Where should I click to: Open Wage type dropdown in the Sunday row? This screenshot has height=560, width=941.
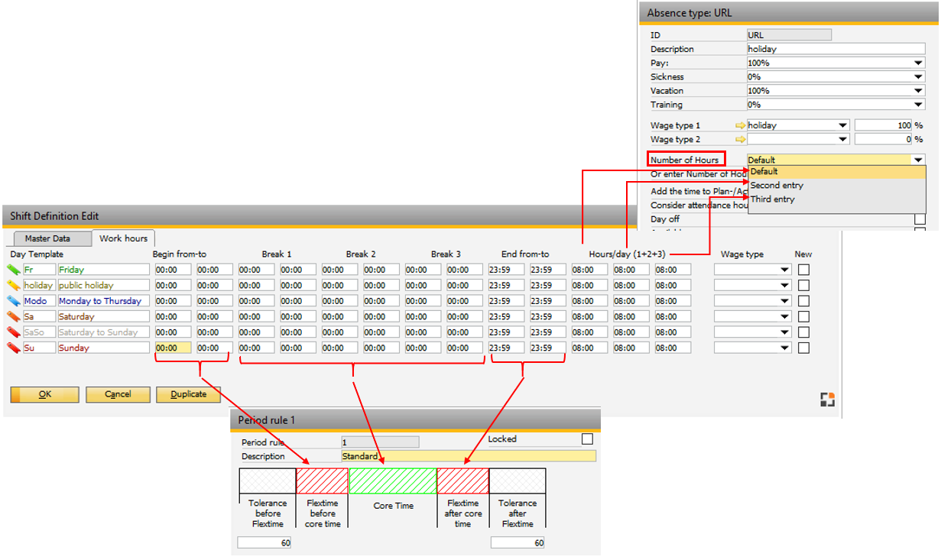coord(784,348)
